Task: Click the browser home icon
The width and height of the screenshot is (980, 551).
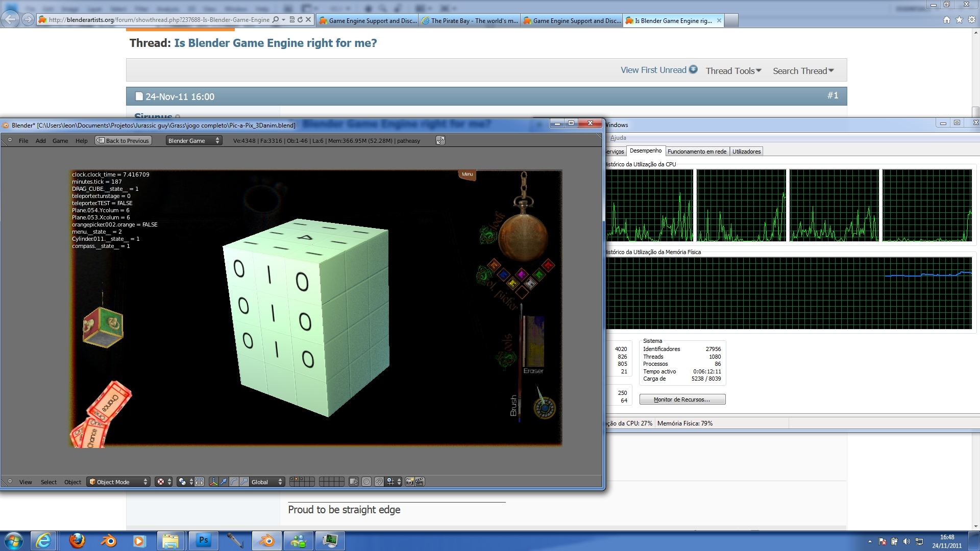Action: point(947,19)
